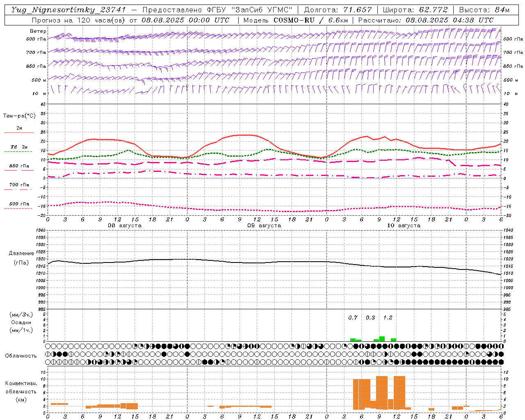Click the Рассчитано: 08.08.2025 04:38 UTC text

426,20
